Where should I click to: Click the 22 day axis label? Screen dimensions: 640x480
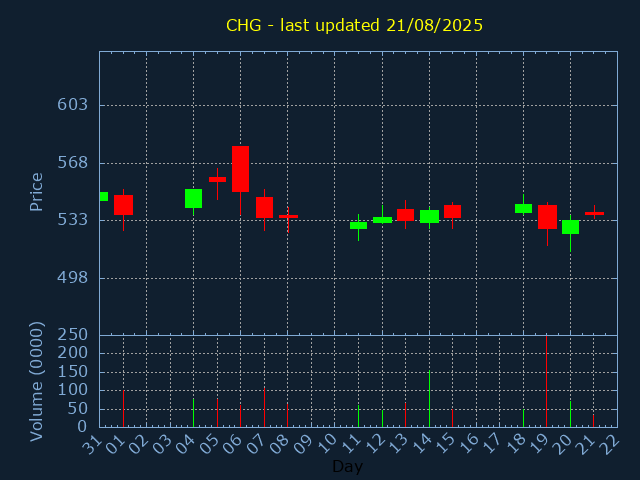coord(609,443)
